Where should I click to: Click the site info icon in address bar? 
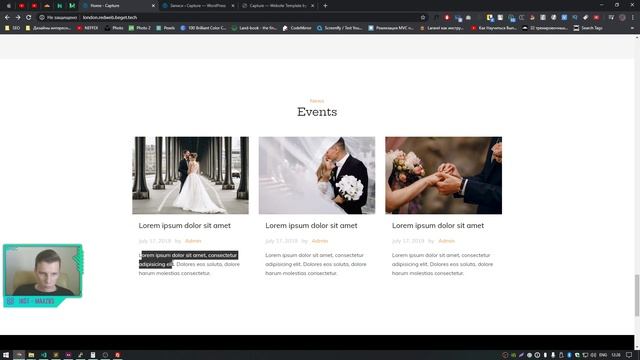coord(42,18)
